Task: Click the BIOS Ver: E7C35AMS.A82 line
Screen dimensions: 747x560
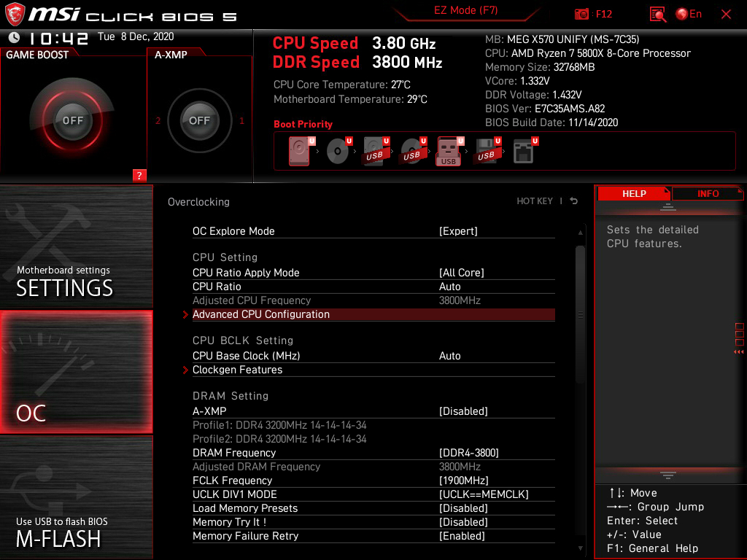Action: [545, 109]
